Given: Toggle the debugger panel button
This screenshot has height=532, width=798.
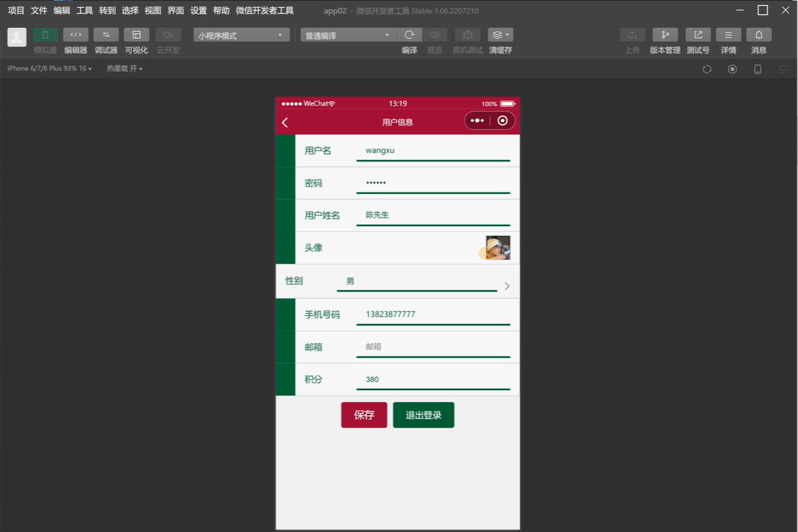Looking at the screenshot, I should [x=106, y=35].
